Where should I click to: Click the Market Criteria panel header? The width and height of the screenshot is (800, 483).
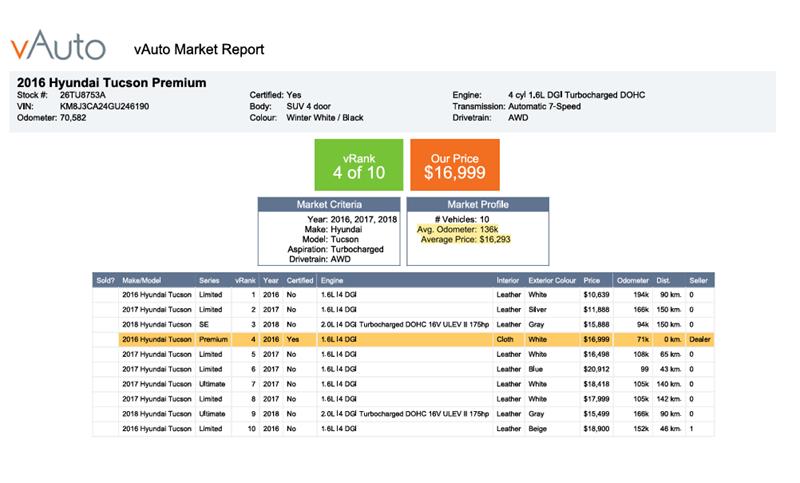click(x=329, y=205)
